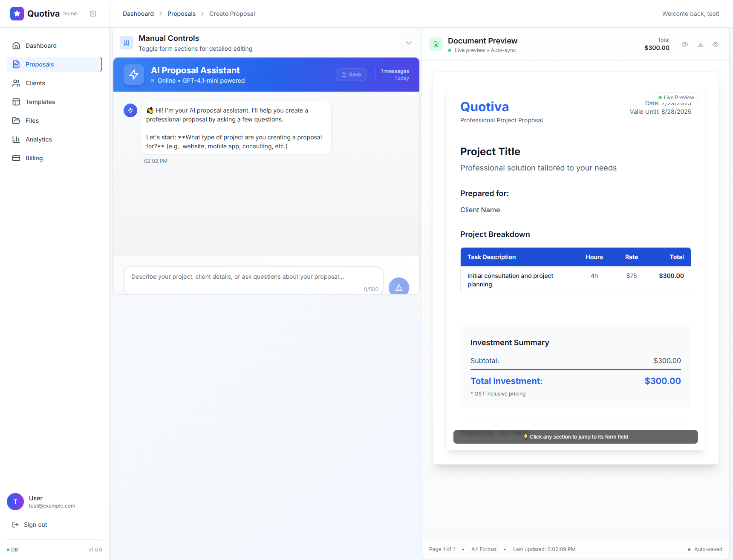Expand the Manual Controls section

408,43
